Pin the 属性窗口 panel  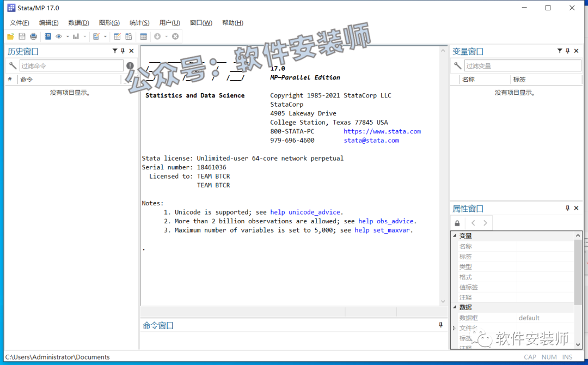pyautogui.click(x=567, y=208)
